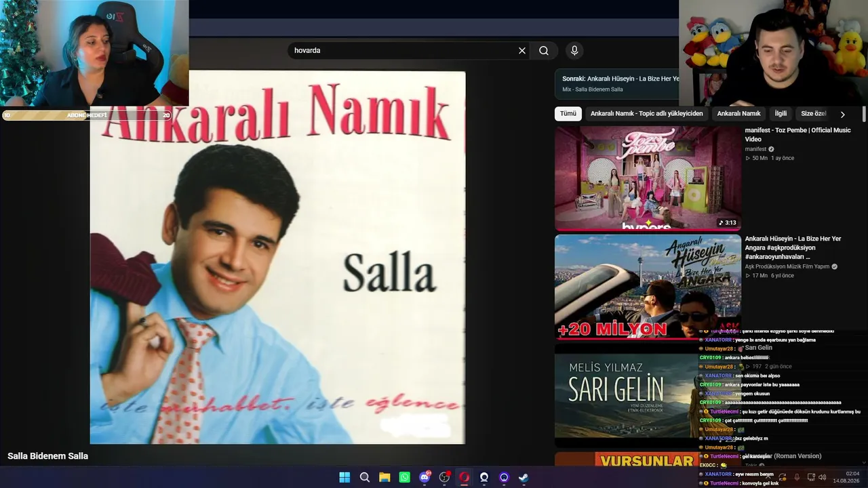The width and height of the screenshot is (868, 488).
Task: Select 'Ankaralı Namık - Topic adlı yükleyiciden' chip
Action: [x=646, y=114]
